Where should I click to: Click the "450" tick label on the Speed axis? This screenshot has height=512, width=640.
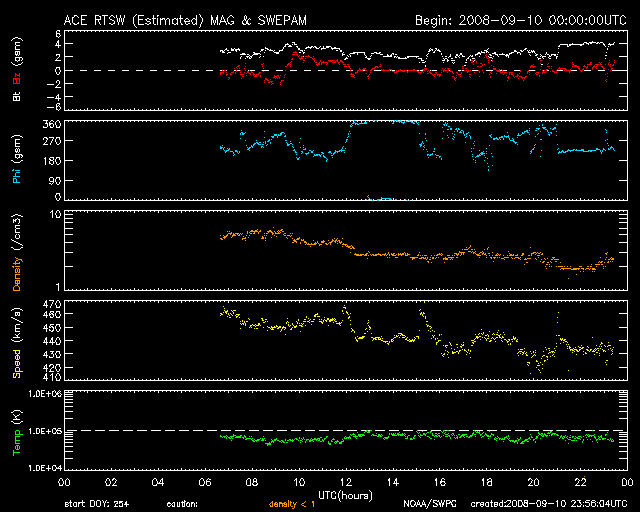[52, 328]
